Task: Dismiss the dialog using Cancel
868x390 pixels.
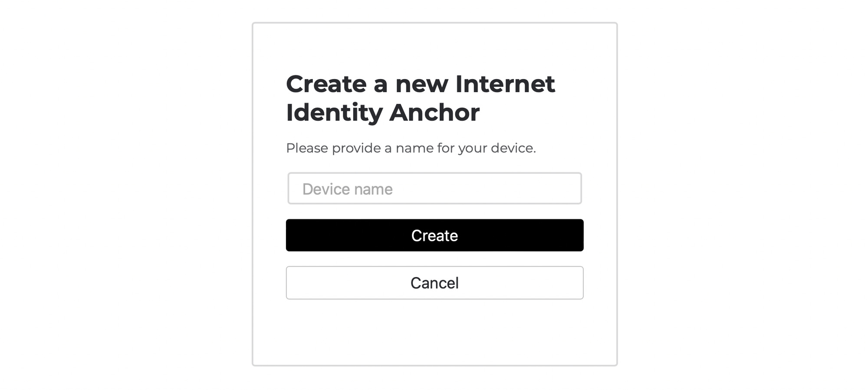Action: [x=434, y=283]
